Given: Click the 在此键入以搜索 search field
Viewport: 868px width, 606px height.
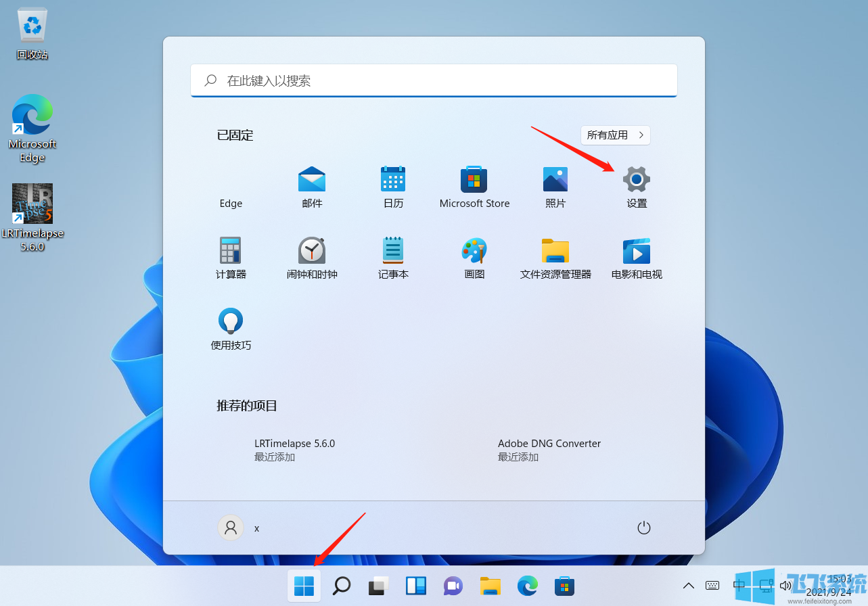Looking at the screenshot, I should (433, 80).
